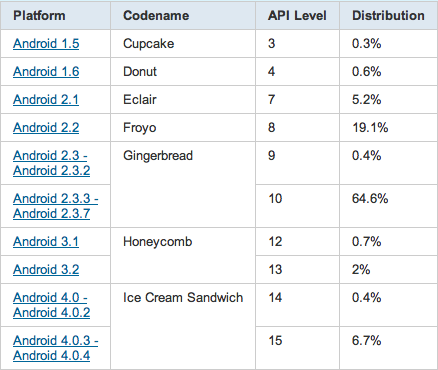438x370 pixels.
Task: Select the Gingerbread codename cell
Action: pyautogui.click(x=183, y=185)
